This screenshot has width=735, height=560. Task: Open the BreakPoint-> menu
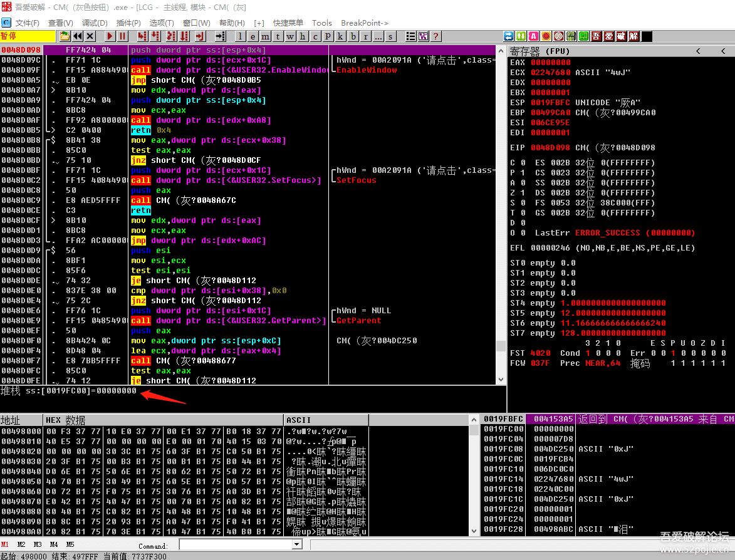[364, 23]
